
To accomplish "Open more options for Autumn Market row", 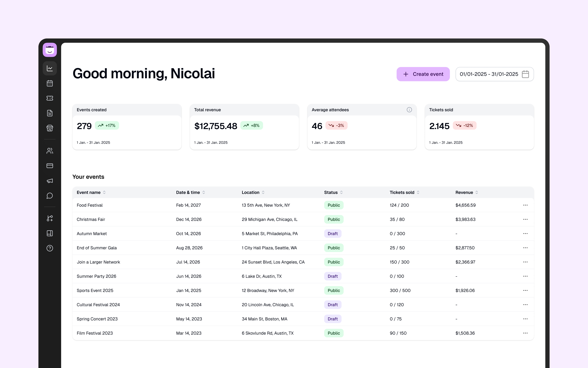I will point(525,234).
